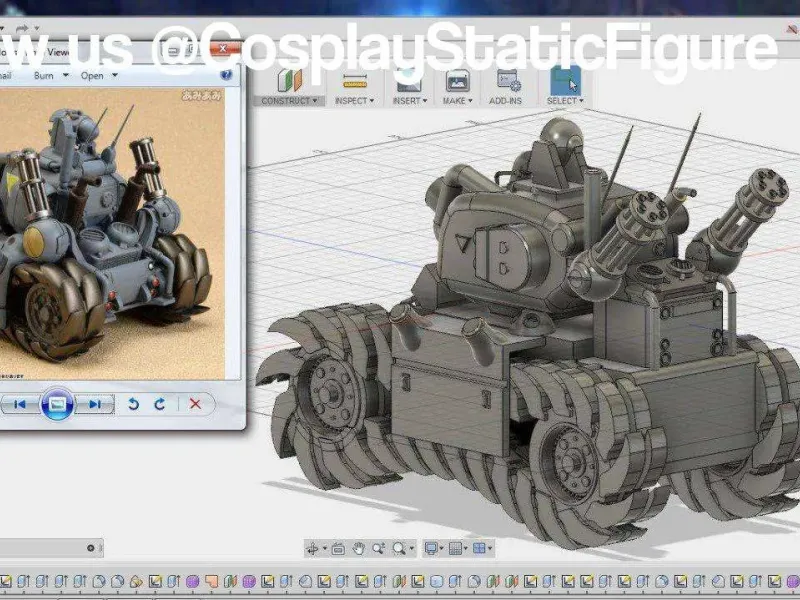Click the Inspect measure icon
The height and width of the screenshot is (600, 800).
(355, 81)
